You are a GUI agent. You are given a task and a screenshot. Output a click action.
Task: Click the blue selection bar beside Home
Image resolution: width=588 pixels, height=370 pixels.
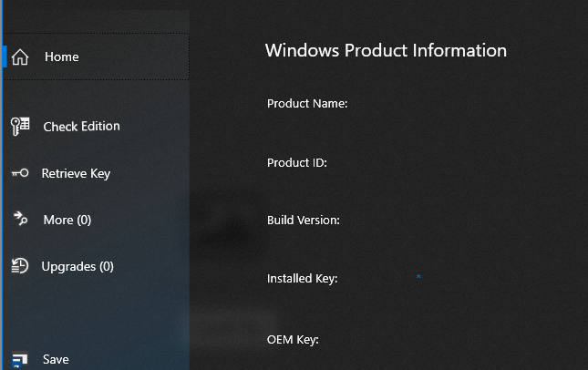(5, 57)
